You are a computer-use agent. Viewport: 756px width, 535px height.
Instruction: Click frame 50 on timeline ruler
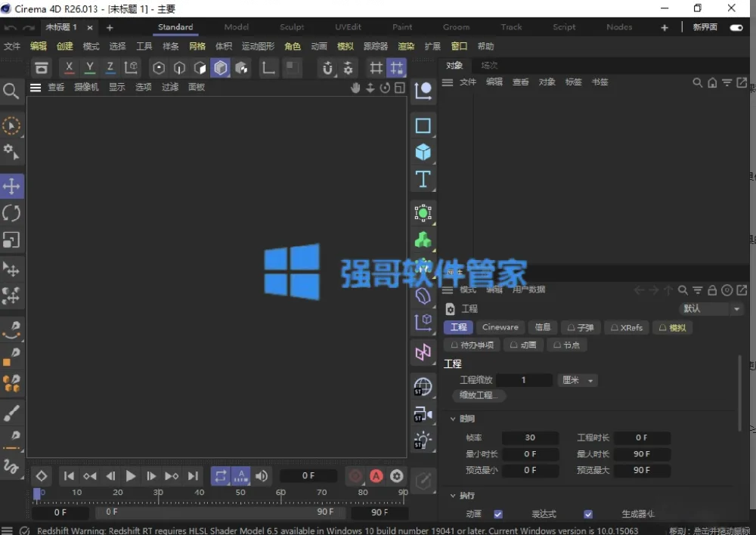click(x=240, y=493)
